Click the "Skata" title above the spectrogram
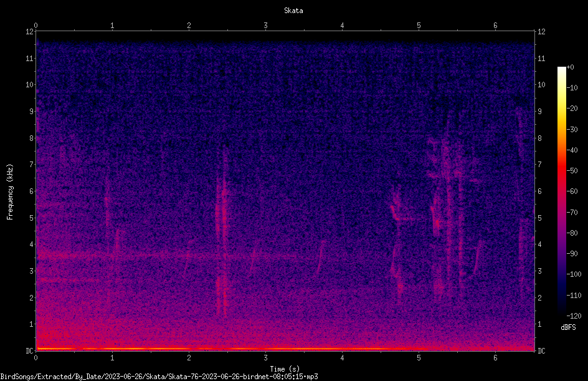 point(293,11)
